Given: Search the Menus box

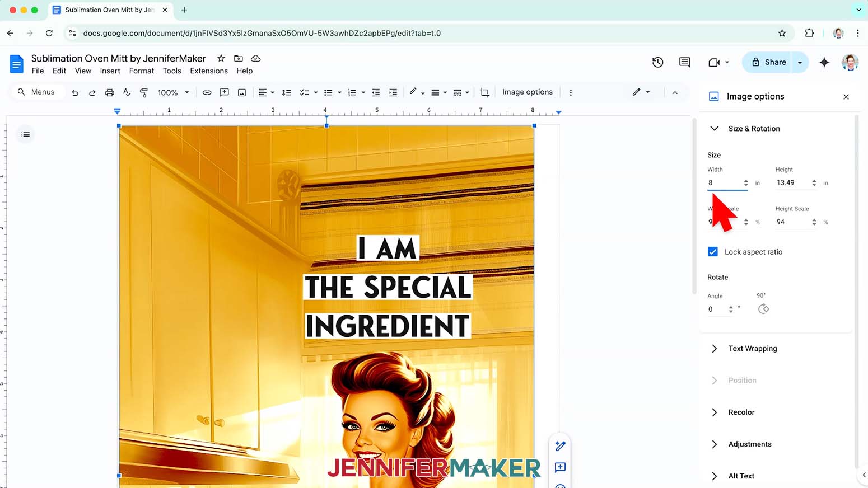Looking at the screenshot, I should tap(38, 92).
